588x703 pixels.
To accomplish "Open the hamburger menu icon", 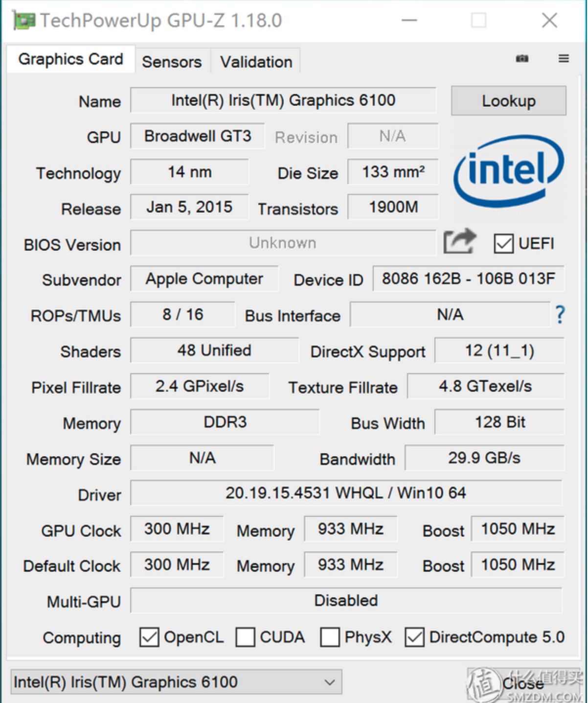I will [x=564, y=58].
